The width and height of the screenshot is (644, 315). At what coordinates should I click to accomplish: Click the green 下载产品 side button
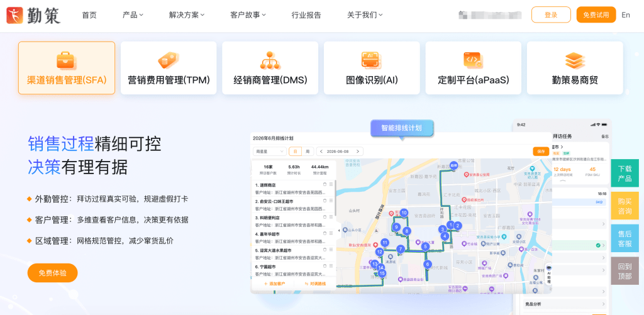[625, 174]
